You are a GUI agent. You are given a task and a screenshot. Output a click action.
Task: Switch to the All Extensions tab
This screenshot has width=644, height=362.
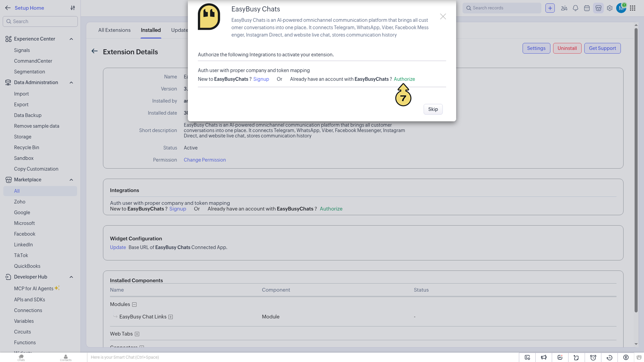click(114, 30)
